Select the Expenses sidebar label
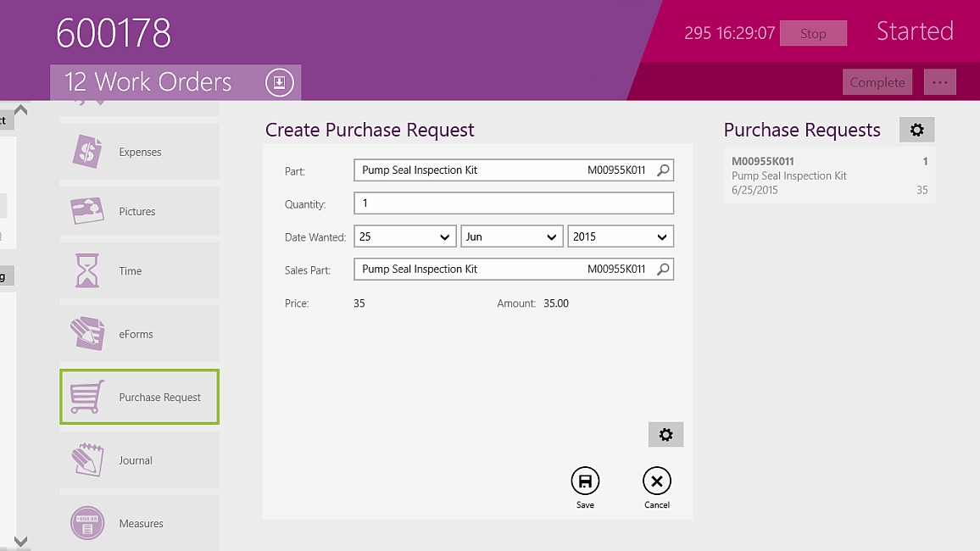Screen dimensions: 980x551 pyautogui.click(x=140, y=152)
